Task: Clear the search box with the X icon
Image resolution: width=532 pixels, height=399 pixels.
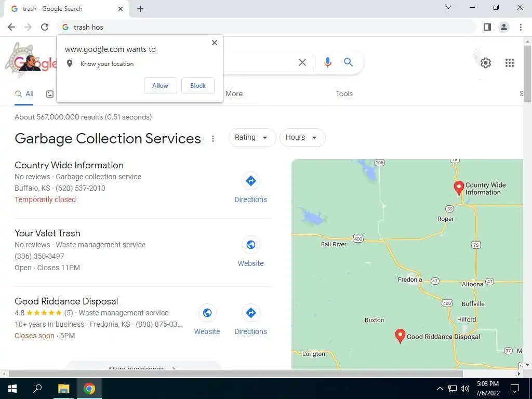Action: click(x=302, y=62)
